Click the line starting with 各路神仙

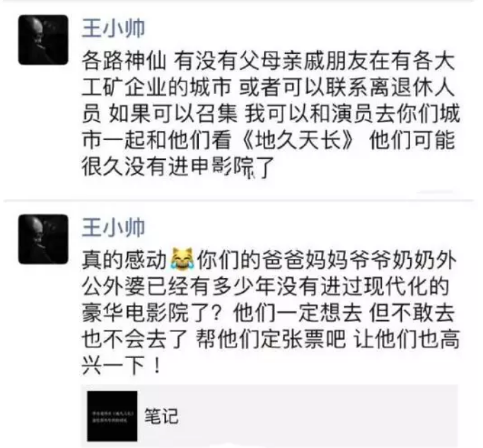click(269, 62)
